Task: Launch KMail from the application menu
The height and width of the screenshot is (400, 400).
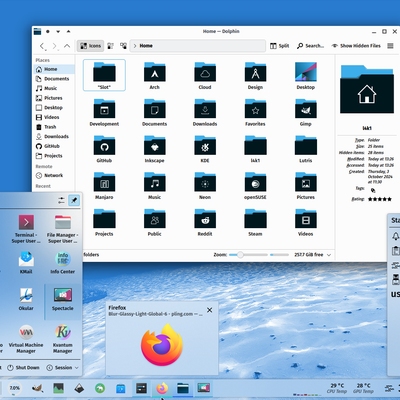Action: click(26, 262)
